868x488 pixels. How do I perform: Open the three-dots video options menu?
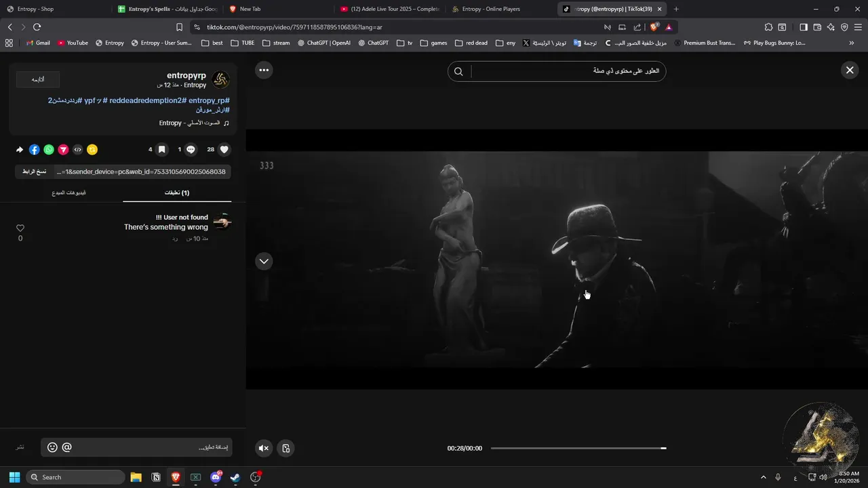coord(264,70)
